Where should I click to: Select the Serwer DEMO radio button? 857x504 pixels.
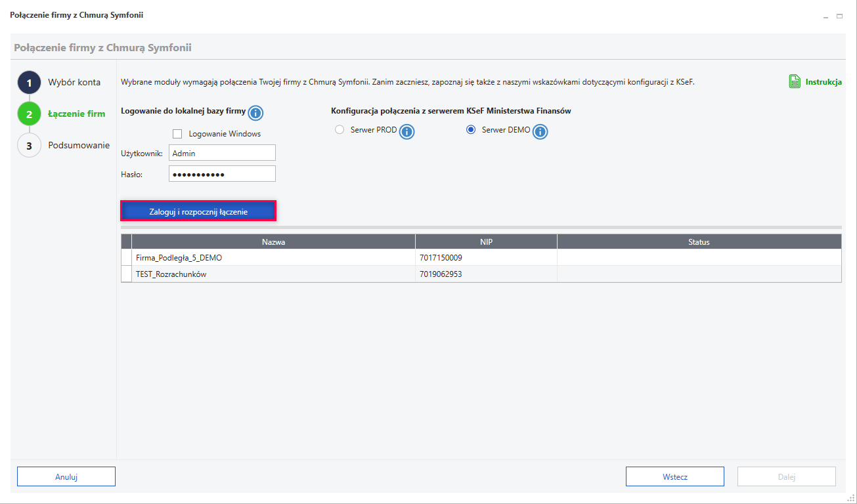(470, 130)
